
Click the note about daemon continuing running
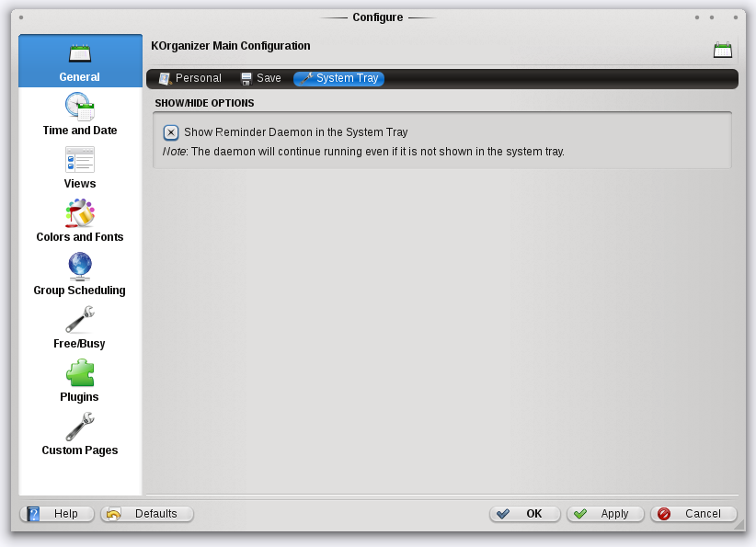click(x=363, y=152)
